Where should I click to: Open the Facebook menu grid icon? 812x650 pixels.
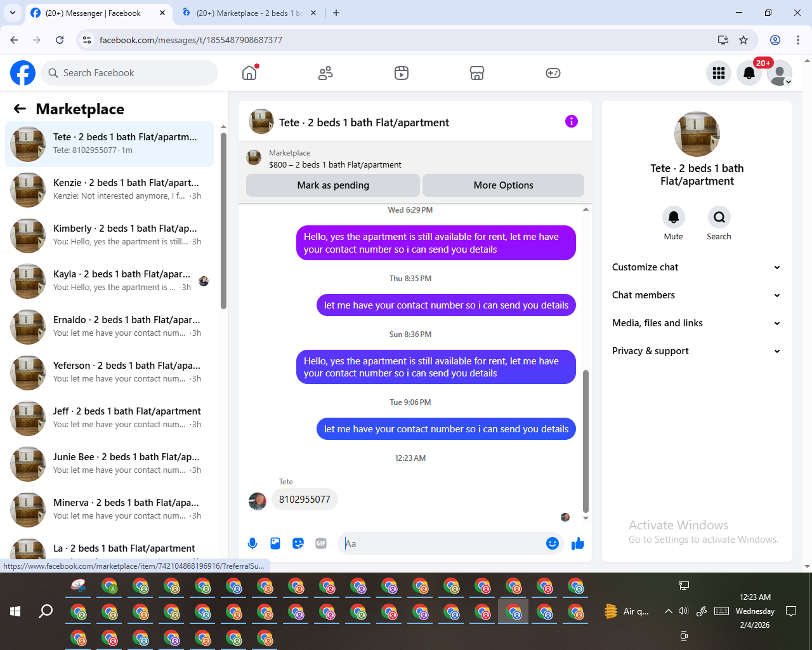click(719, 73)
